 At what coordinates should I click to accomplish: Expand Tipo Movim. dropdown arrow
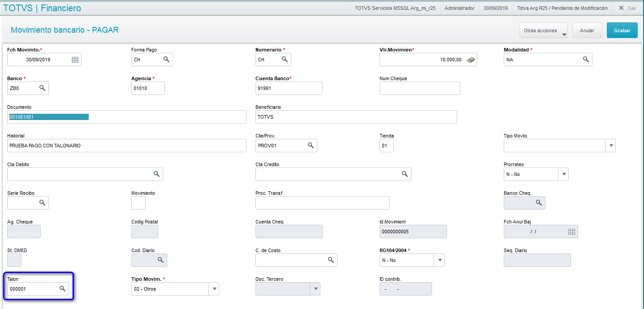pyautogui.click(x=214, y=289)
